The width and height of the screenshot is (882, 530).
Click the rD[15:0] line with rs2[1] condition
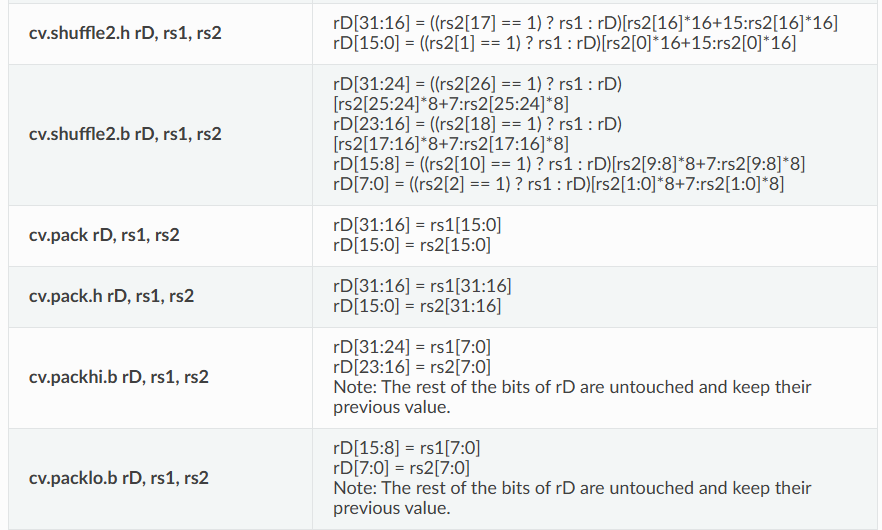tap(564, 43)
